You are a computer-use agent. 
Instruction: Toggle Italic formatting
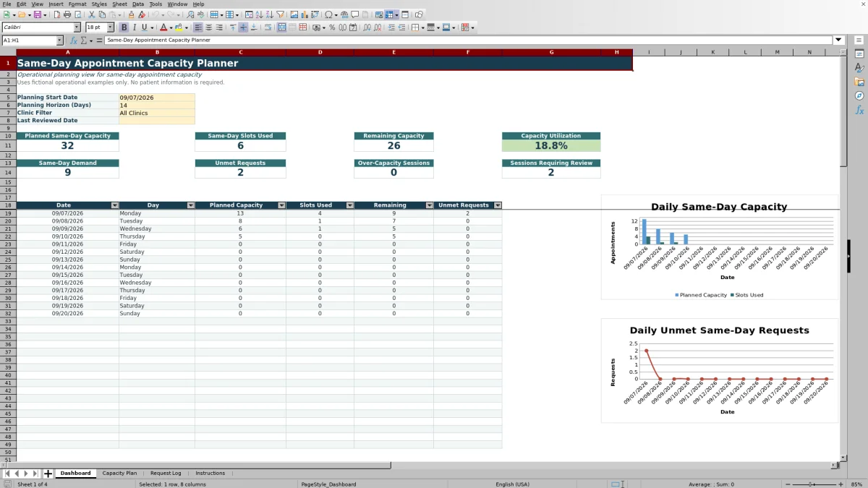tap(135, 27)
